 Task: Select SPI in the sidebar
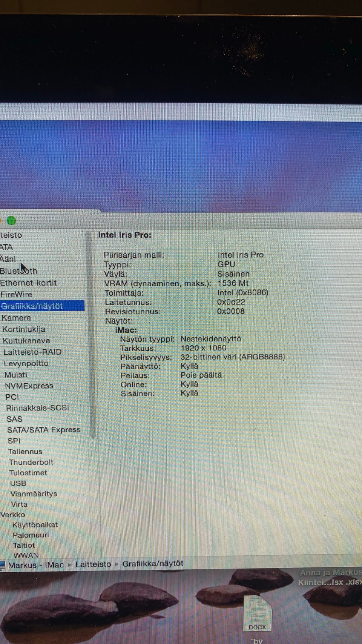pos(14,441)
